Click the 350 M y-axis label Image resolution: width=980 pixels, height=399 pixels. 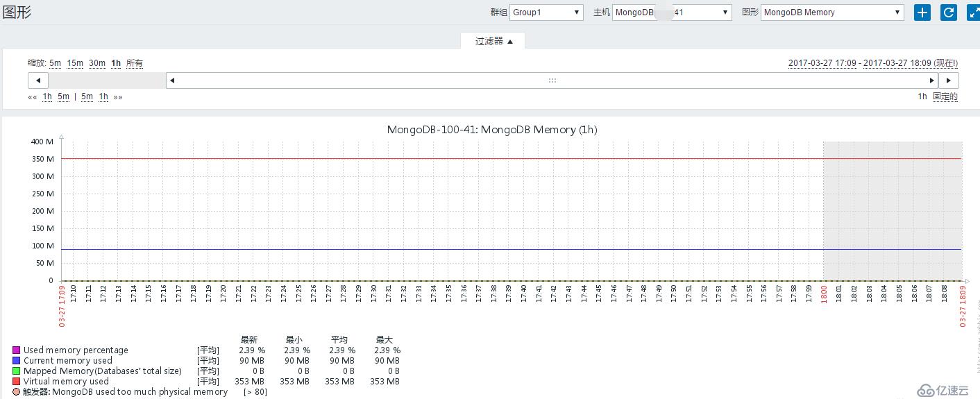pos(42,159)
